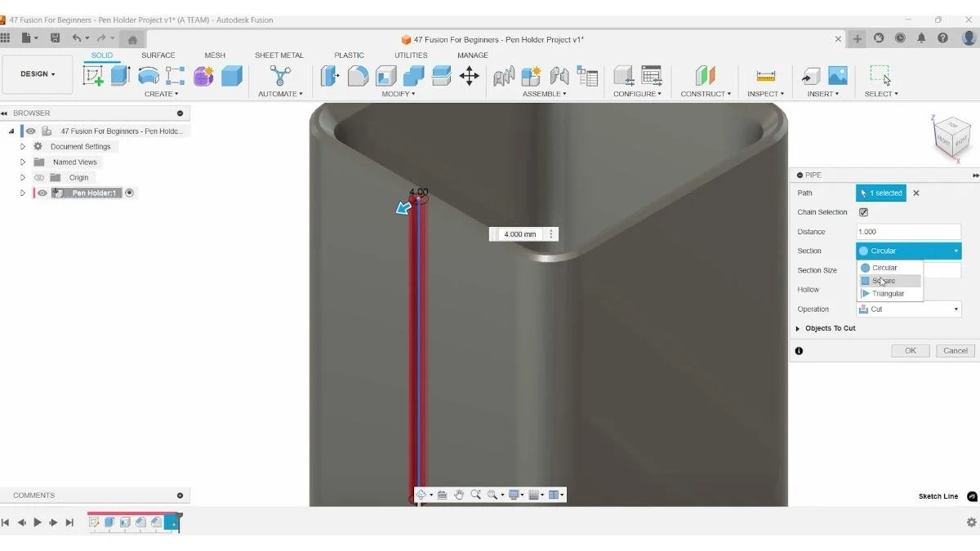Select the Move/Copy tool

[x=469, y=74]
